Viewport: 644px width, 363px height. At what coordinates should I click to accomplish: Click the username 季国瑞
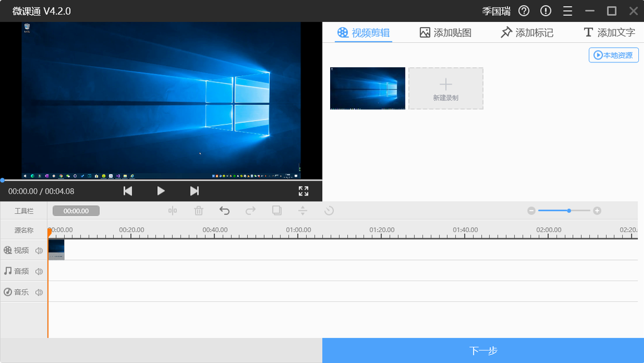pyautogui.click(x=496, y=11)
